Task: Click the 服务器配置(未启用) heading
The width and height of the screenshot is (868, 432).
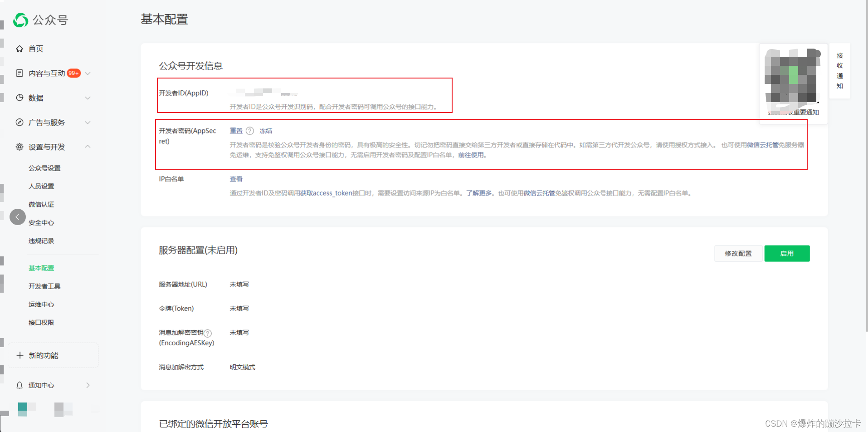Action: 198,250
